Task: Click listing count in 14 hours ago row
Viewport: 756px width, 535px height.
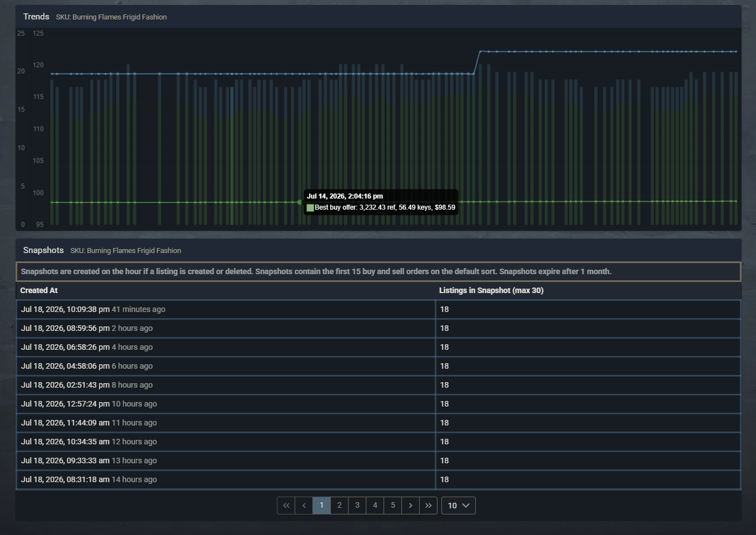Action: point(445,479)
